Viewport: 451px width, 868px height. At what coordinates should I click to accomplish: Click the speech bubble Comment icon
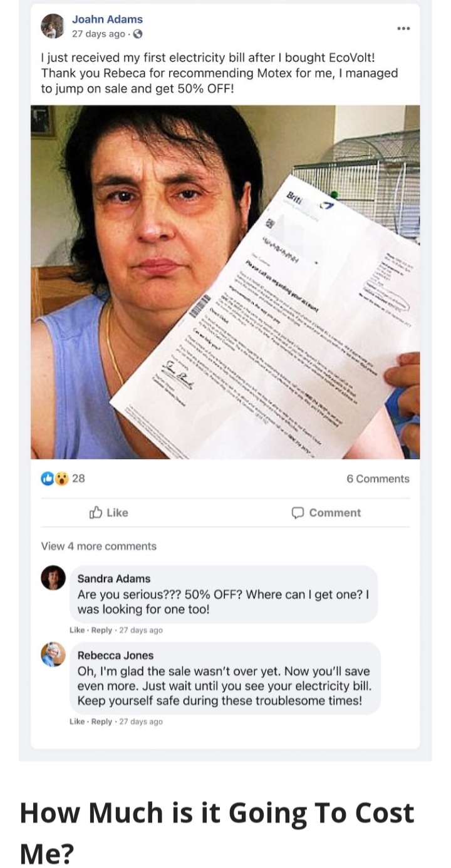coord(298,513)
